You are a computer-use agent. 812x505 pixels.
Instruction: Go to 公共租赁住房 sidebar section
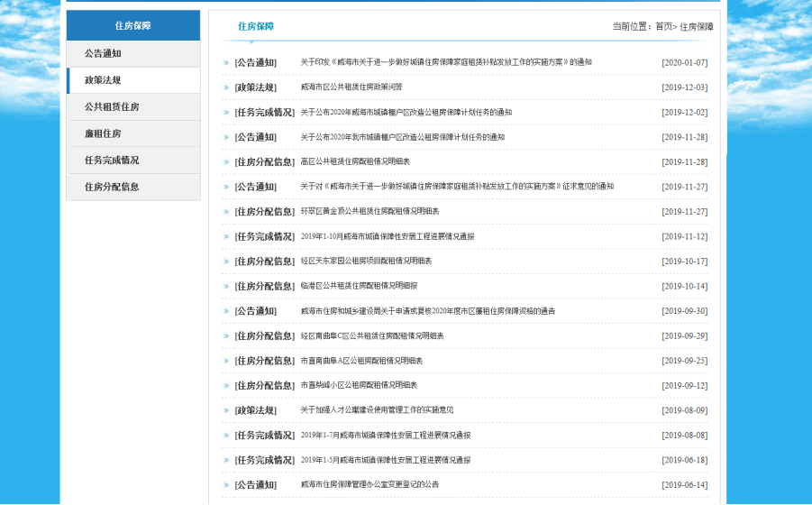coord(112,107)
